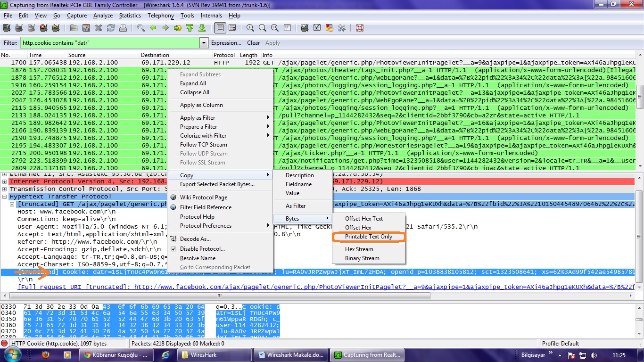Click the Clear filter button
This screenshot has width=644, height=362.
[x=253, y=43]
